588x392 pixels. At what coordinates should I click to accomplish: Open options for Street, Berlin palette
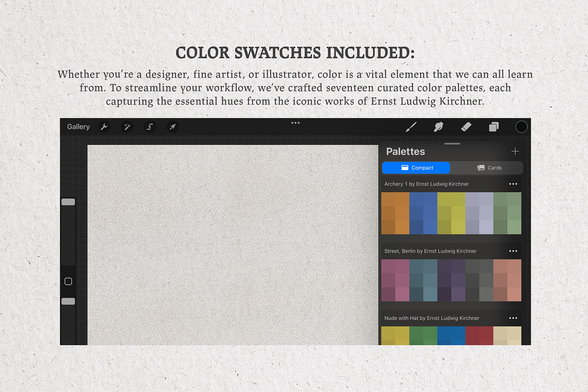pyautogui.click(x=513, y=251)
